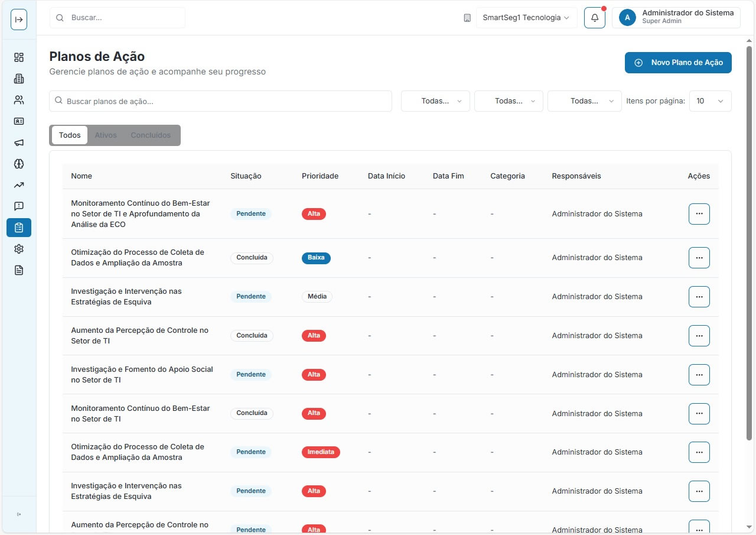Click the Novo Plano de Ação button
The height and width of the screenshot is (535, 756).
tap(678, 63)
